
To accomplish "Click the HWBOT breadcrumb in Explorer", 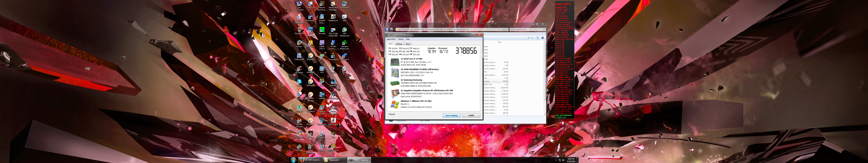I will 450,29.
